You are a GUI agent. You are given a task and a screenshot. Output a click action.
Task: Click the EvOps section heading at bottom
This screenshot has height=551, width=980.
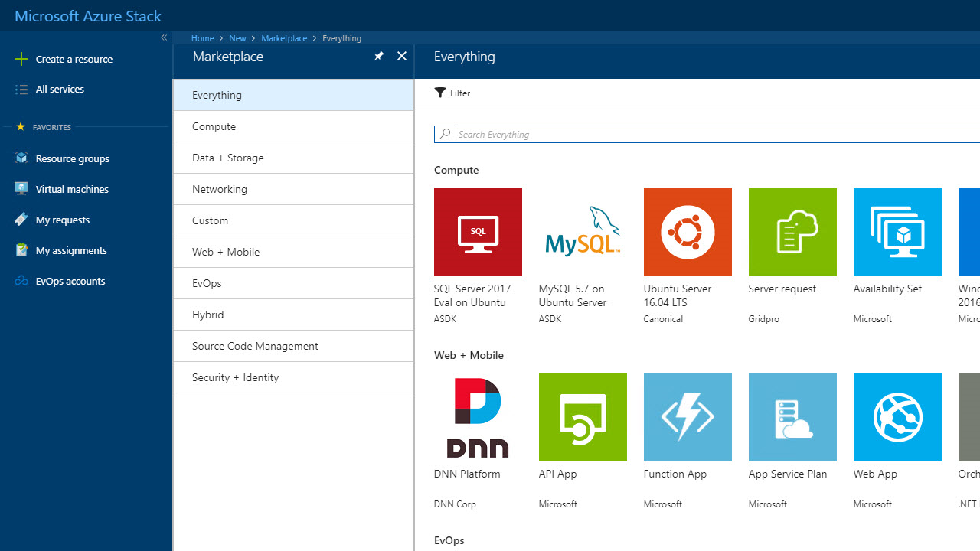[x=449, y=540]
